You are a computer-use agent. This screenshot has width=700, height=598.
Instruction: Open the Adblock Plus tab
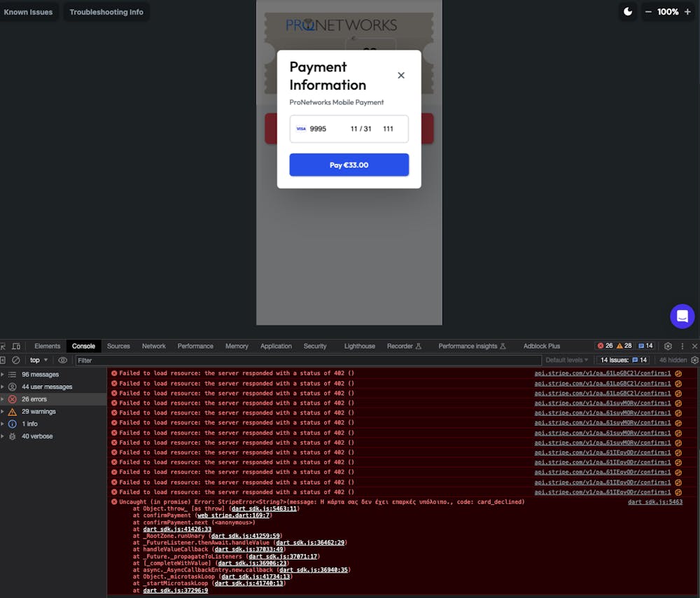(x=542, y=346)
